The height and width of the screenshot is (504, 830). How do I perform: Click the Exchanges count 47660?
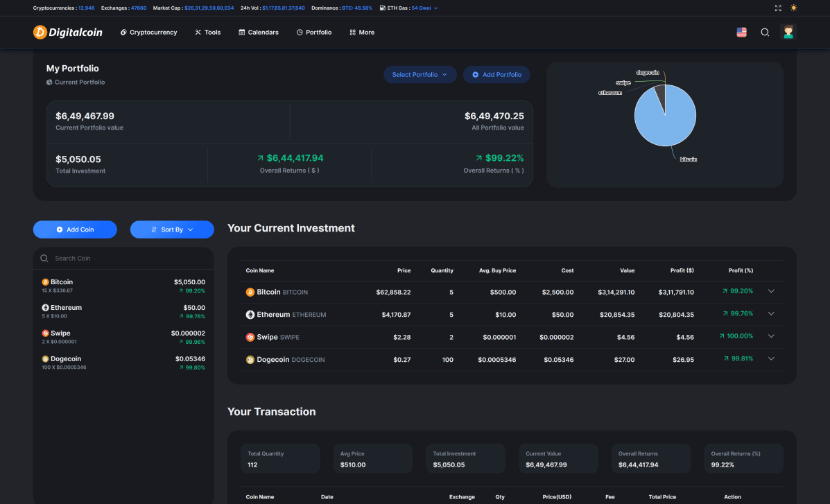[x=139, y=8]
